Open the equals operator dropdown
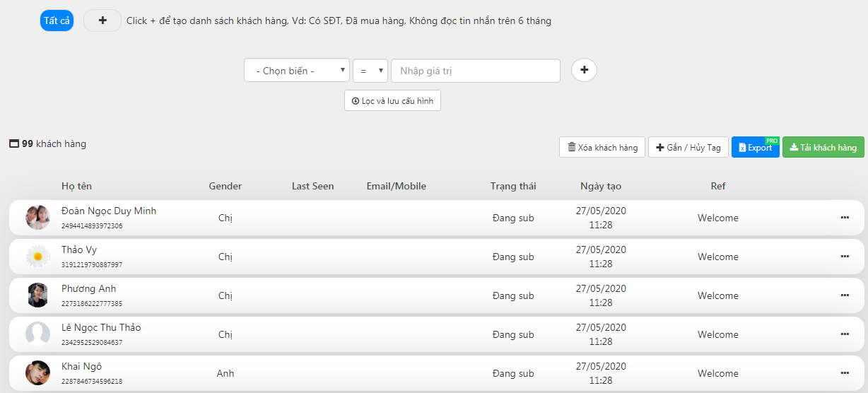The height and width of the screenshot is (393, 868). point(370,71)
